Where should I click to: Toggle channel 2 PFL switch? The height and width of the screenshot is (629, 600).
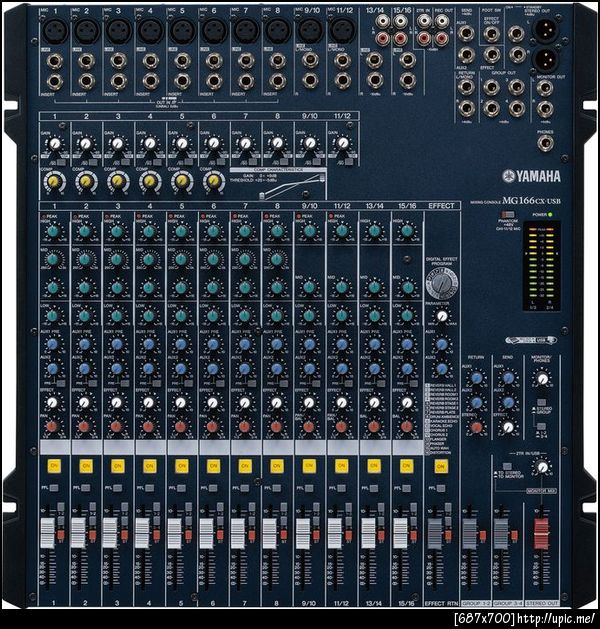pyautogui.click(x=86, y=488)
